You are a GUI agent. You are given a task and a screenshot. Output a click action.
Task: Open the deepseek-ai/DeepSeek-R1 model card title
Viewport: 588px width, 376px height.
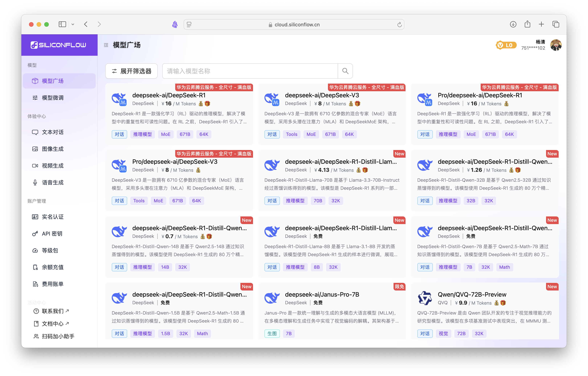click(x=169, y=95)
